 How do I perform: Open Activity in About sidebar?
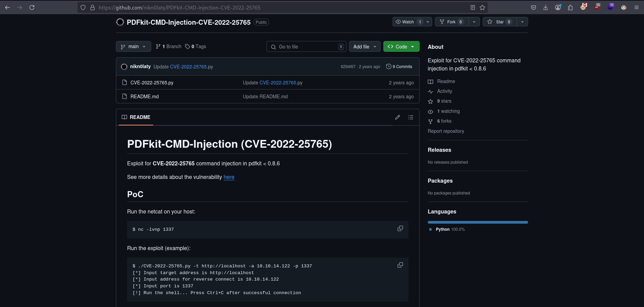444,91
